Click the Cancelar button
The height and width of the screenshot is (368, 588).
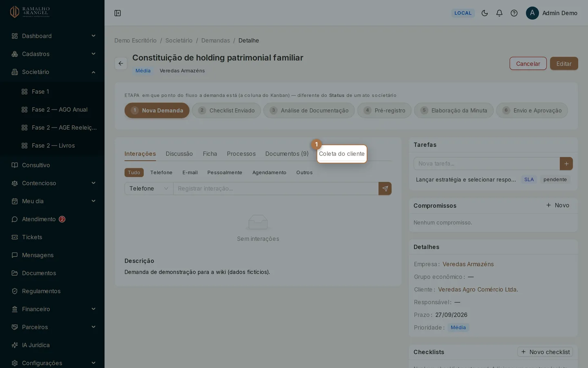click(528, 63)
